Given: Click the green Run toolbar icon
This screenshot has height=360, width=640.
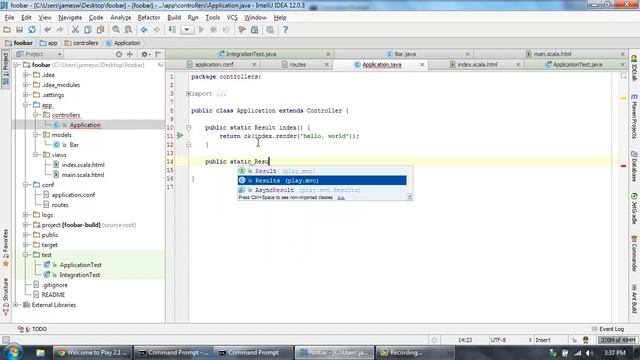Looking at the screenshot, I should (201, 30).
